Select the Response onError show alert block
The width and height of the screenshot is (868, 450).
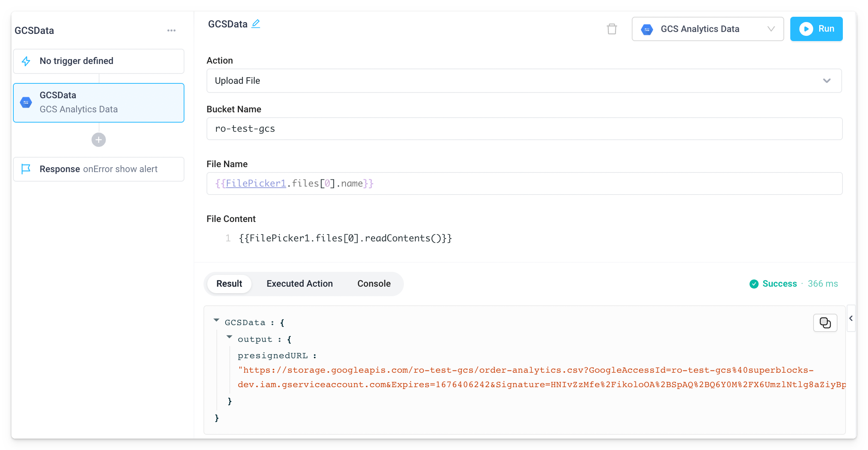tap(98, 169)
